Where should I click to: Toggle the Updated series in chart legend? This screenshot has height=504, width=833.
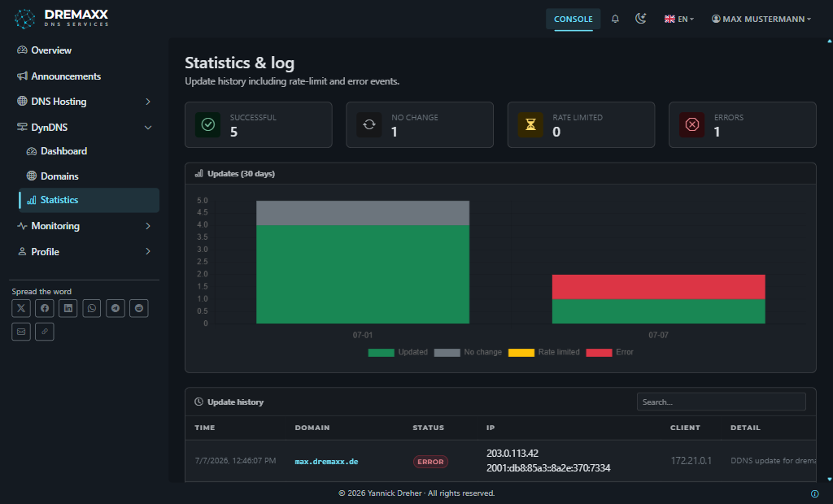coord(398,352)
